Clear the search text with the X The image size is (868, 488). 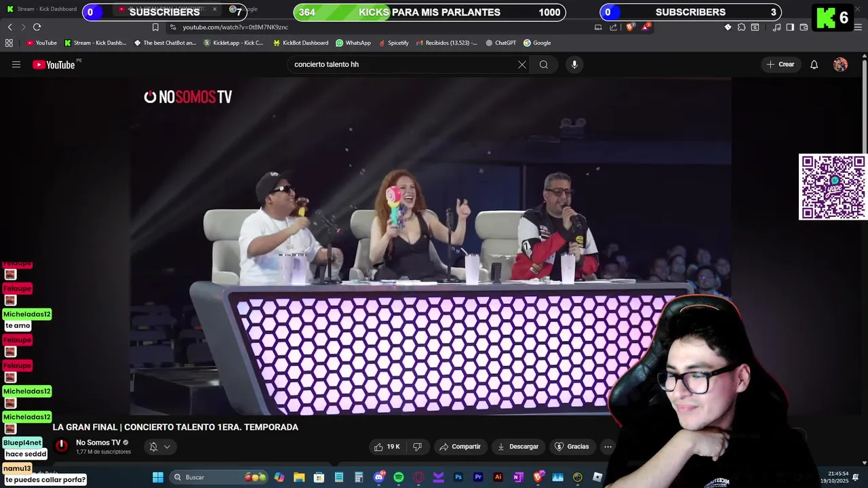tap(522, 64)
